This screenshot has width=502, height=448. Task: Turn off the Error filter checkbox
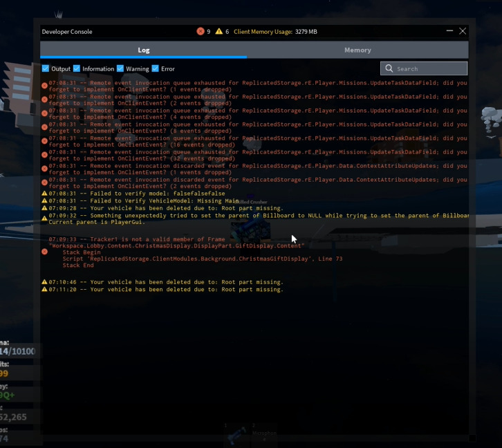156,68
